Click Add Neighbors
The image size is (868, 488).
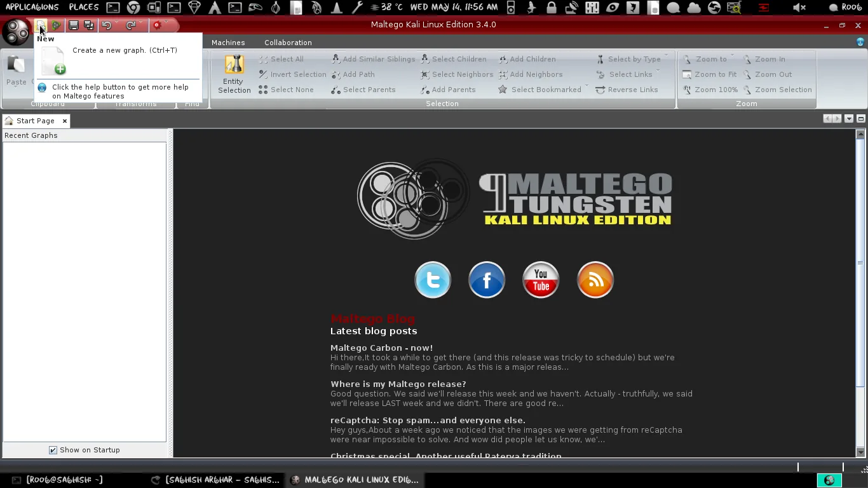coord(531,74)
